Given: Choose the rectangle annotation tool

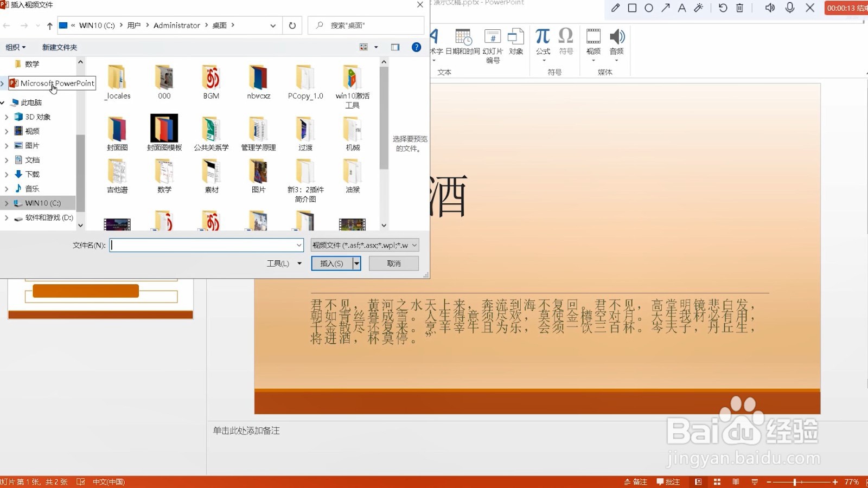Looking at the screenshot, I should pos(632,8).
